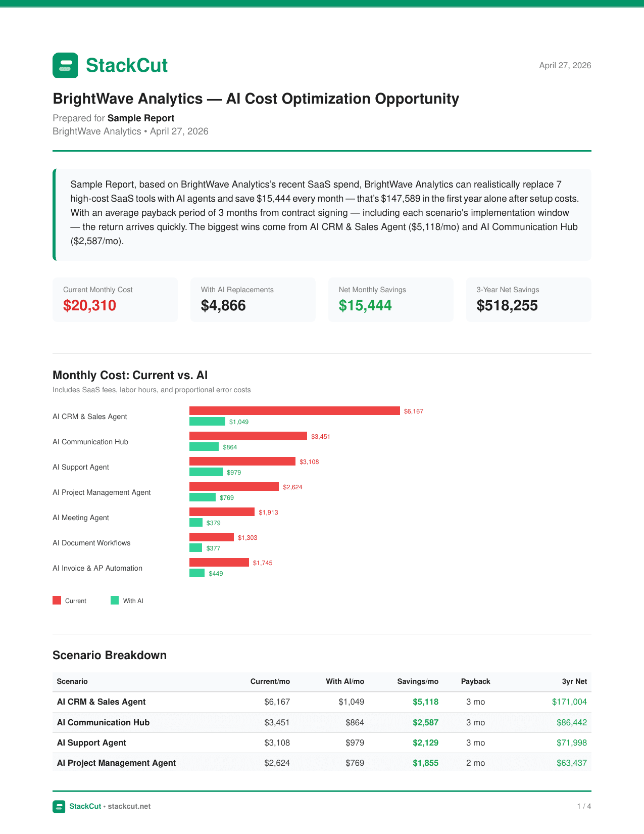Click the AI Communication Hub table row name

tap(103, 723)
